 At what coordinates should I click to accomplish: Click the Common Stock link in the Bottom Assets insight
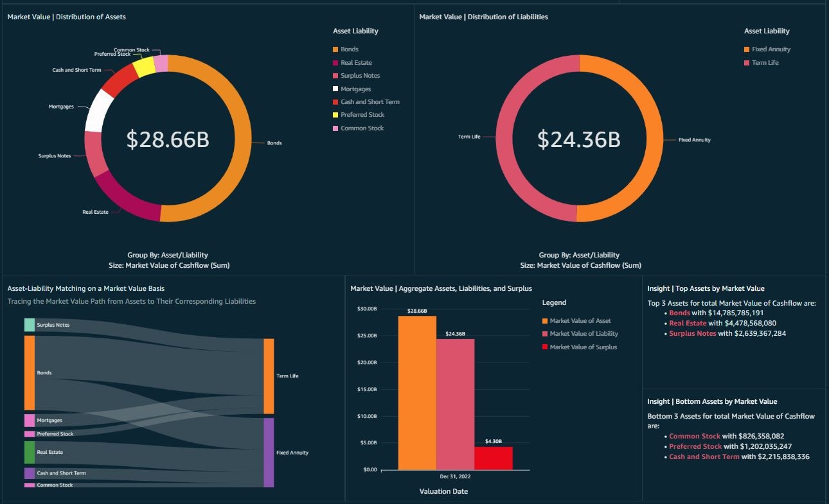click(694, 436)
